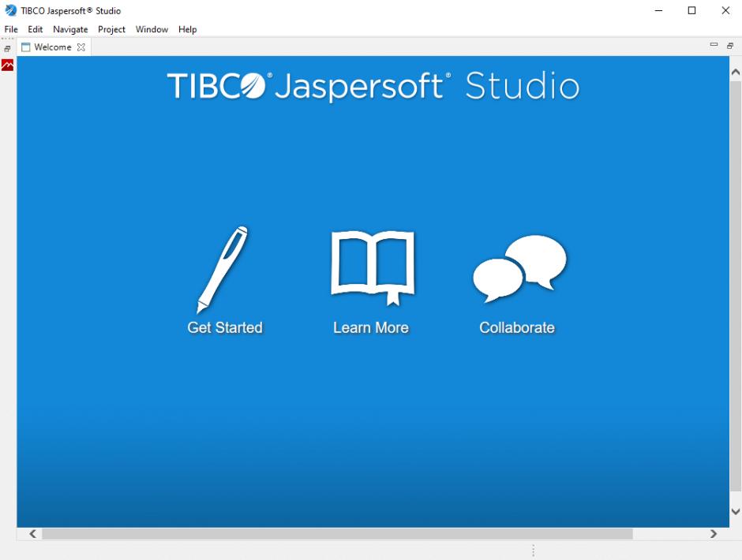Click the vertical scrollbar down arrow
This screenshot has height=560, width=742.
point(736,511)
